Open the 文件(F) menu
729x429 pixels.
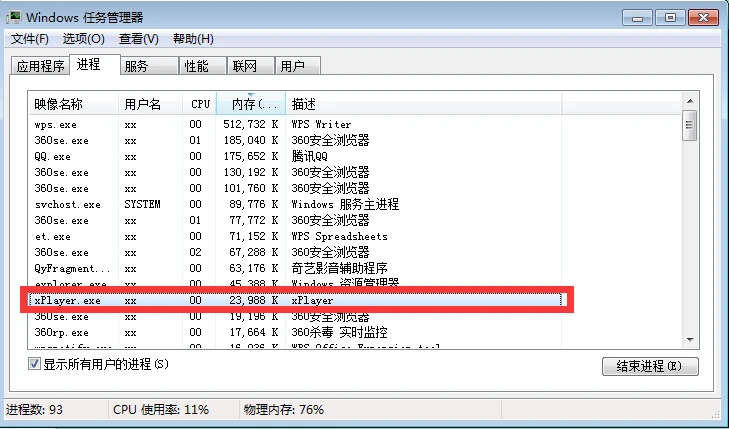pyautogui.click(x=30, y=39)
